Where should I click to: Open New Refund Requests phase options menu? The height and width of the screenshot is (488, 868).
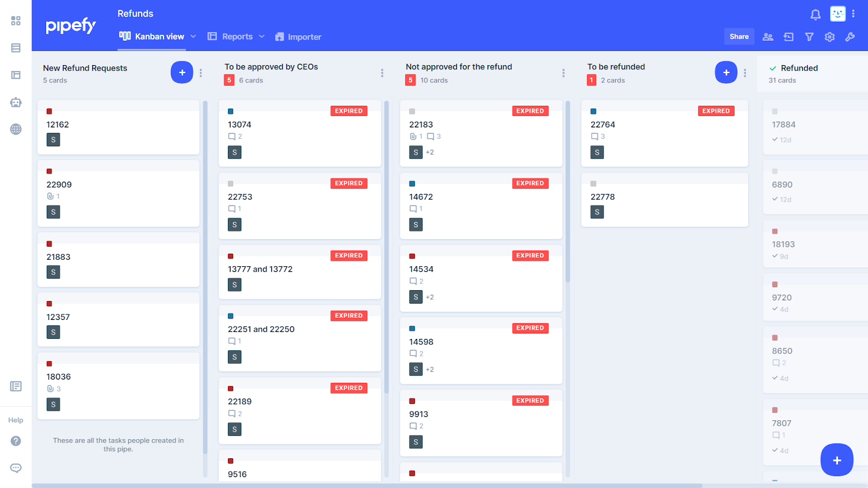[x=201, y=73]
